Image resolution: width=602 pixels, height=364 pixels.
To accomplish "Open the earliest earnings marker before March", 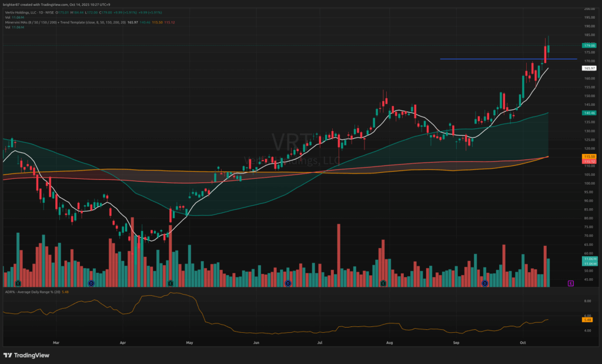I will [18, 283].
